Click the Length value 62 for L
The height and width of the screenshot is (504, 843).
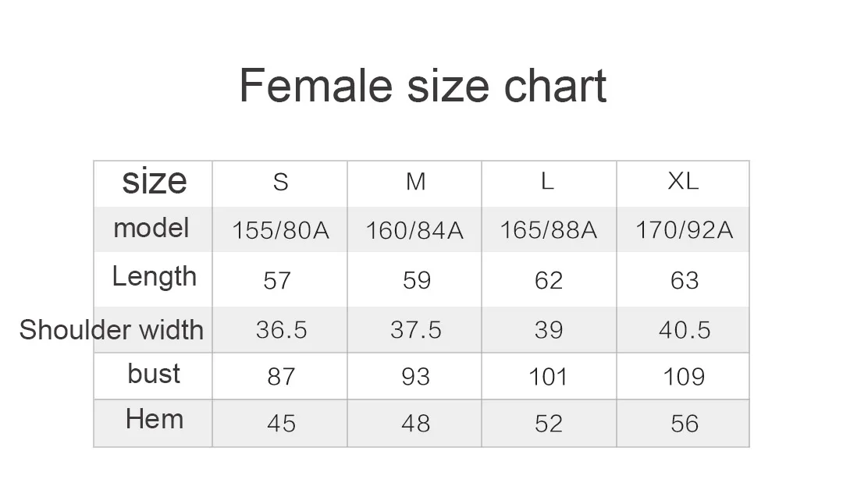pyautogui.click(x=549, y=281)
